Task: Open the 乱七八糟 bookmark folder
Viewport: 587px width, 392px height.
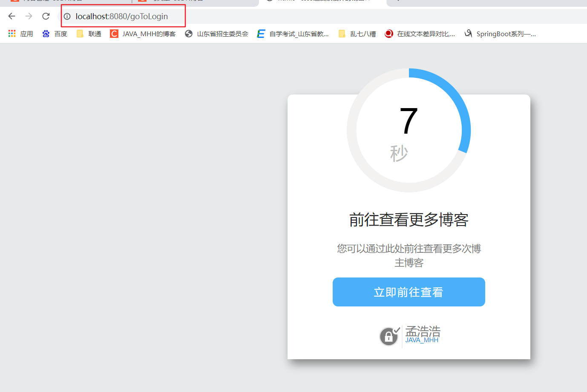Action: (357, 33)
